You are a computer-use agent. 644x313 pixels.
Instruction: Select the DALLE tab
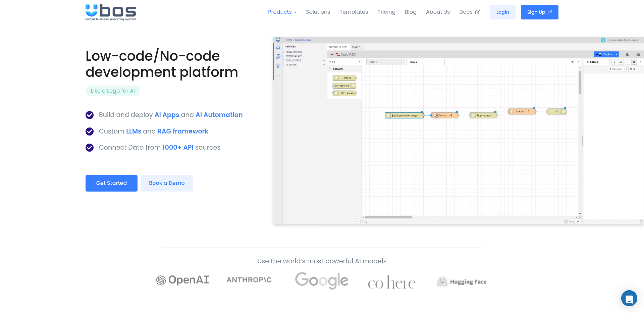[356, 47]
